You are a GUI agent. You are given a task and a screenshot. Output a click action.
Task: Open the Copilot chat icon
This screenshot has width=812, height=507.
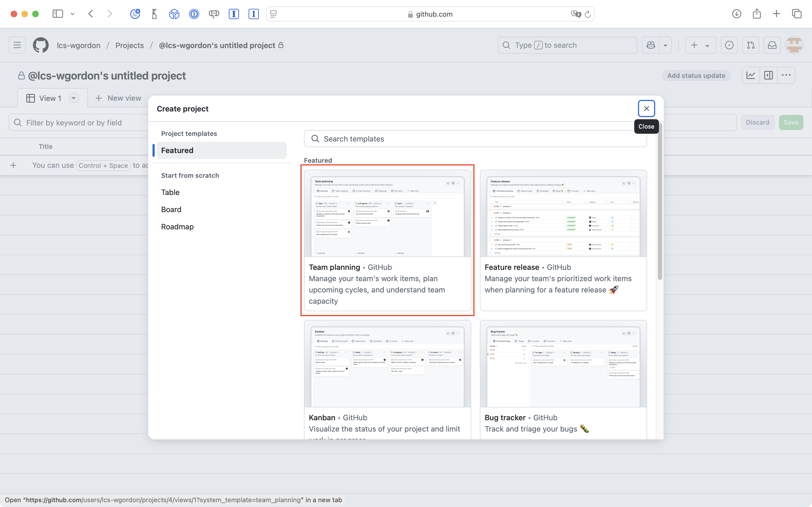(x=651, y=45)
